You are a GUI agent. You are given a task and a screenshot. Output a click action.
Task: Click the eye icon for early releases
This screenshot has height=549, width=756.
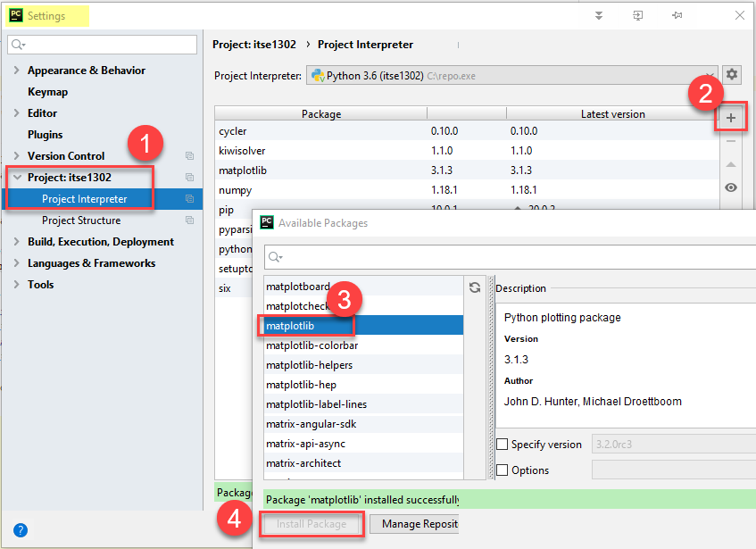[731, 187]
